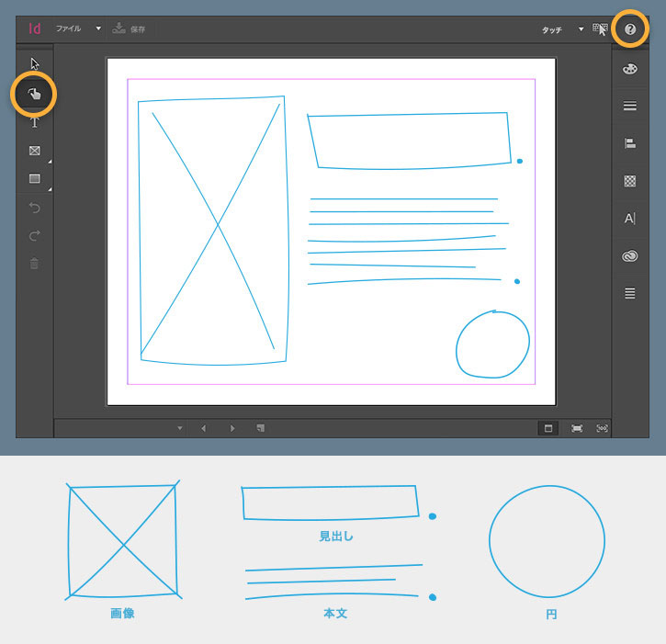The width and height of the screenshot is (666, 644).
Task: Click the Redo arrow
Action: tap(34, 235)
